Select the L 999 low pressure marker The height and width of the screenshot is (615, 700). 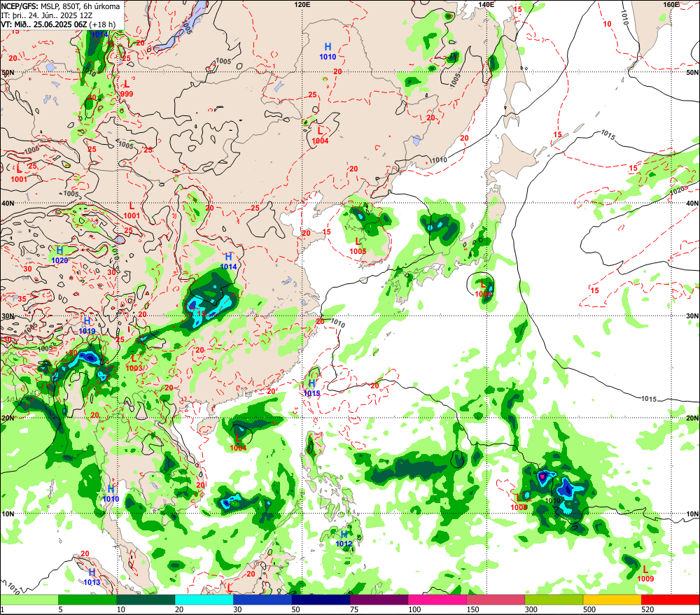click(127, 88)
